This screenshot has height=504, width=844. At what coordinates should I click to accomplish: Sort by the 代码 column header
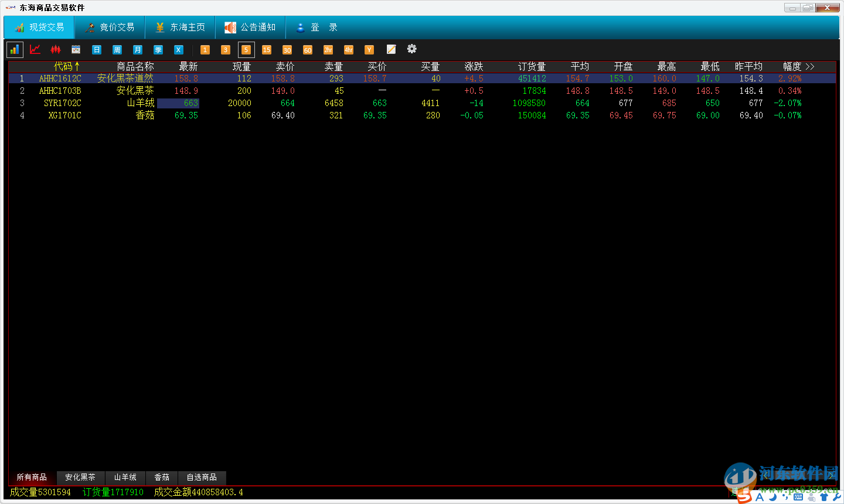[x=67, y=67]
